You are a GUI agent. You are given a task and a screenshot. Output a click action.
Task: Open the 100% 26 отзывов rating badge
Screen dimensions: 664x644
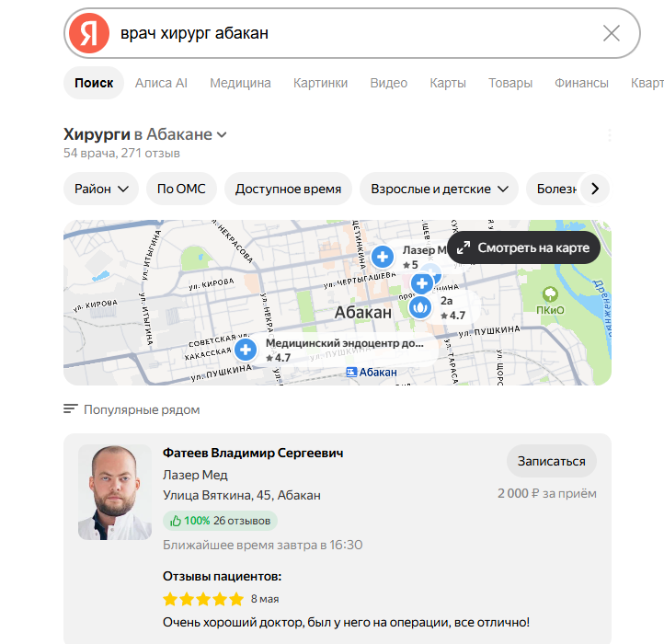point(220,521)
